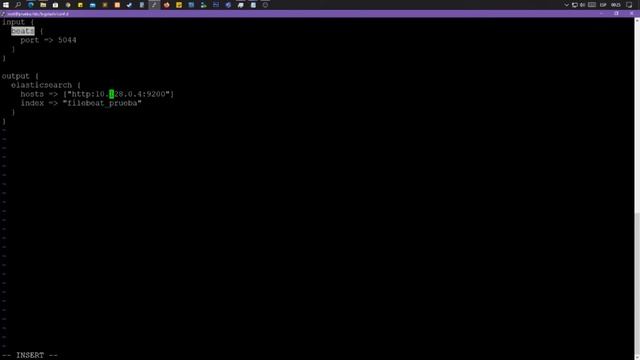Maximize or restore the PuTTY window

click(616, 13)
